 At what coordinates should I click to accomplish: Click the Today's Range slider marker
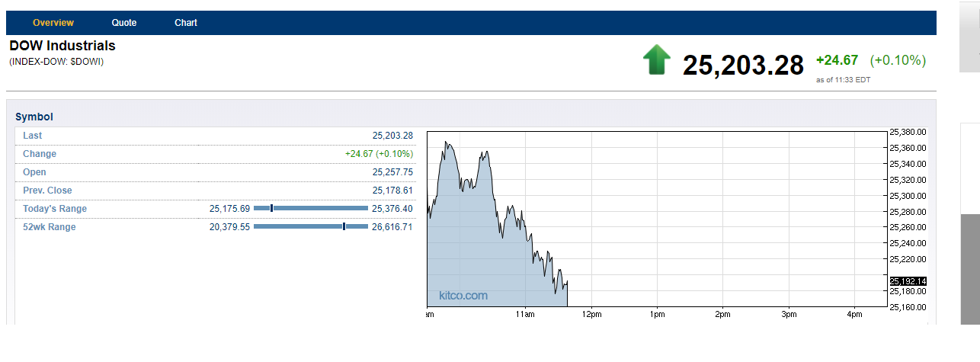pos(272,208)
